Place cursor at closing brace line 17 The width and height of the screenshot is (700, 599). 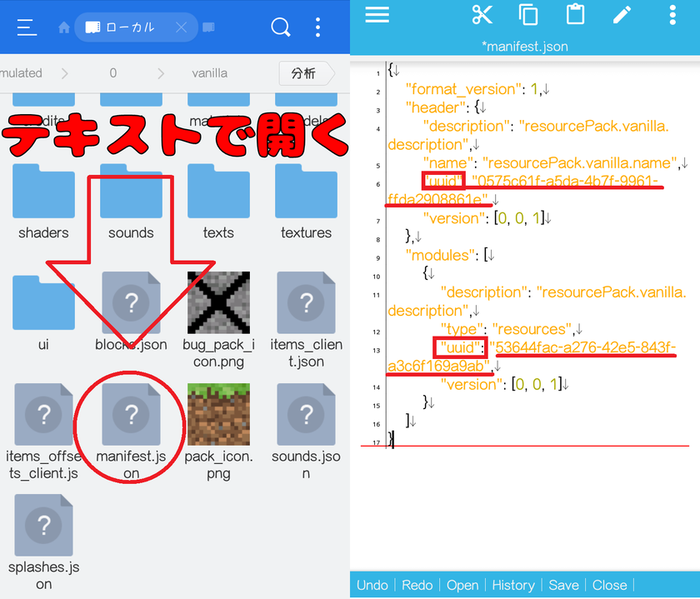click(x=392, y=440)
